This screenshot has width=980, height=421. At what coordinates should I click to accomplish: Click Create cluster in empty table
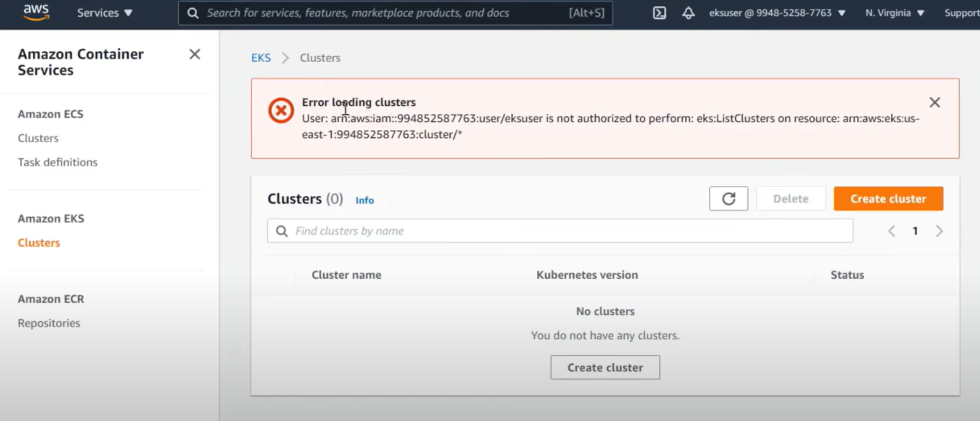click(605, 367)
